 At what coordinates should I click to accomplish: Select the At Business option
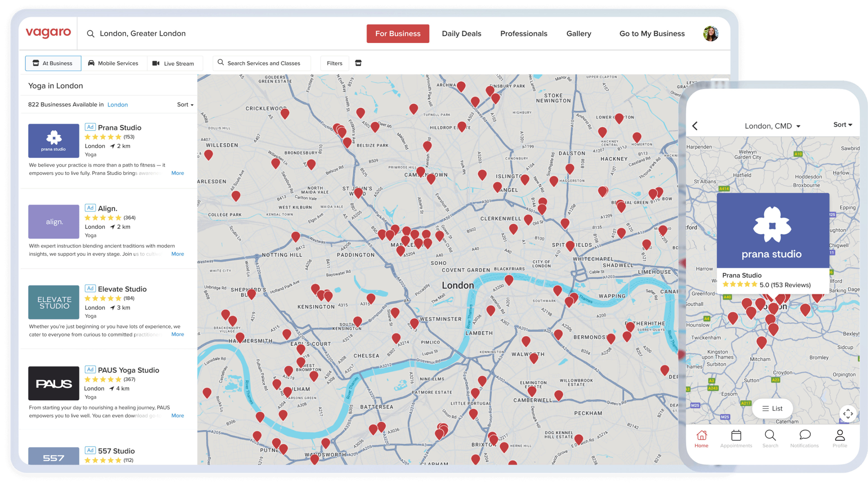[x=53, y=63]
